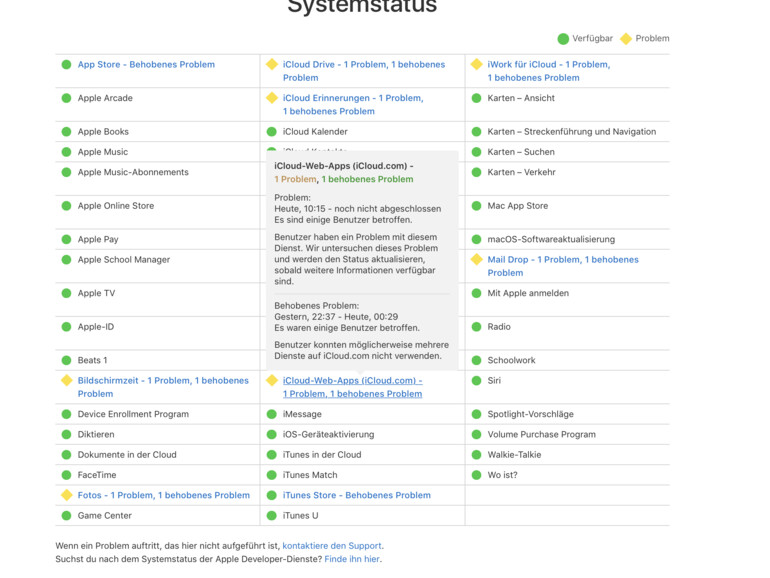Open the Fotos problem status link
This screenshot has height=578, width=770.
(x=163, y=495)
